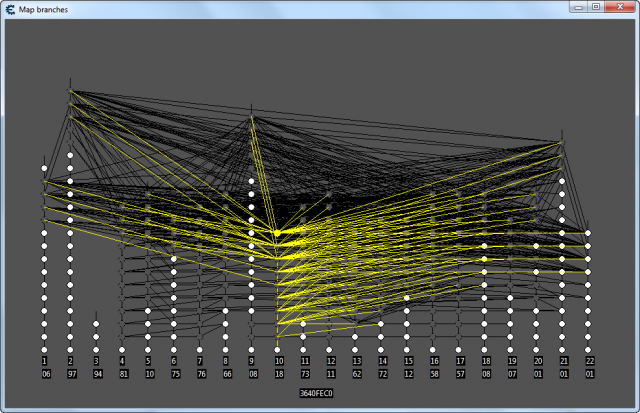Click the topmost white node in column 22

tap(588, 233)
